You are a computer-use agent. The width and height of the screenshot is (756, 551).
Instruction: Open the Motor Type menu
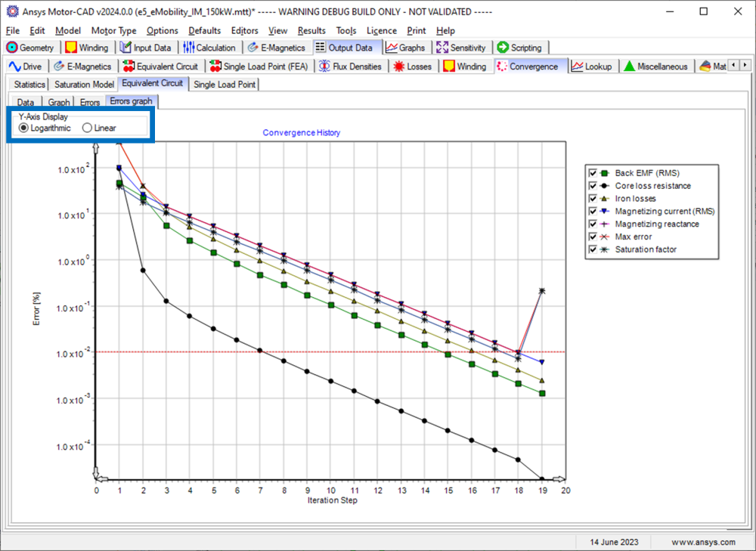tap(114, 30)
